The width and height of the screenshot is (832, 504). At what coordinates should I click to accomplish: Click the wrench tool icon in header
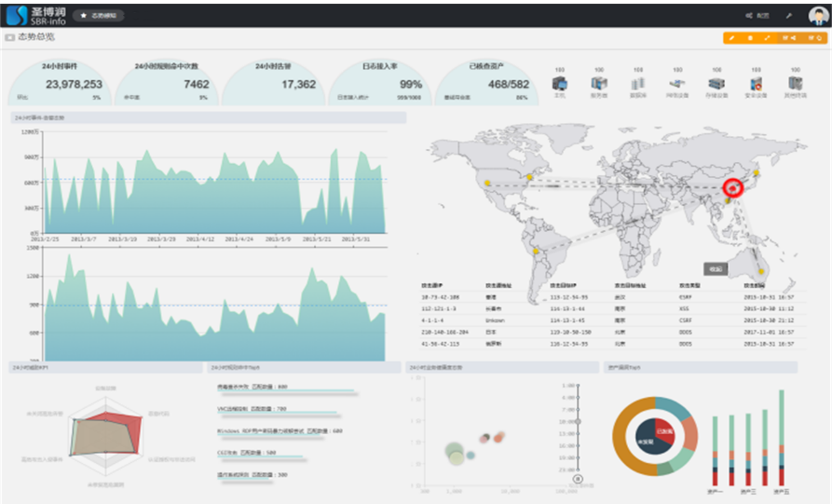coord(788,16)
